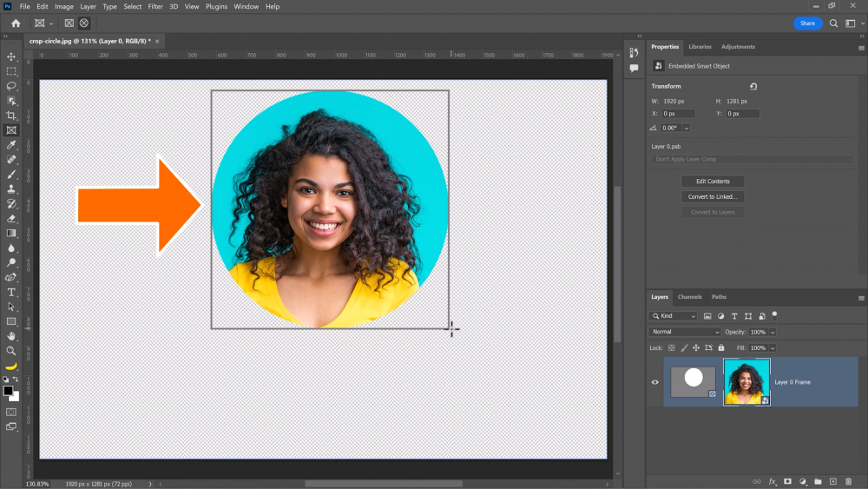Open the workspace switcher dropdown
This screenshot has height=489, width=868.
click(853, 23)
